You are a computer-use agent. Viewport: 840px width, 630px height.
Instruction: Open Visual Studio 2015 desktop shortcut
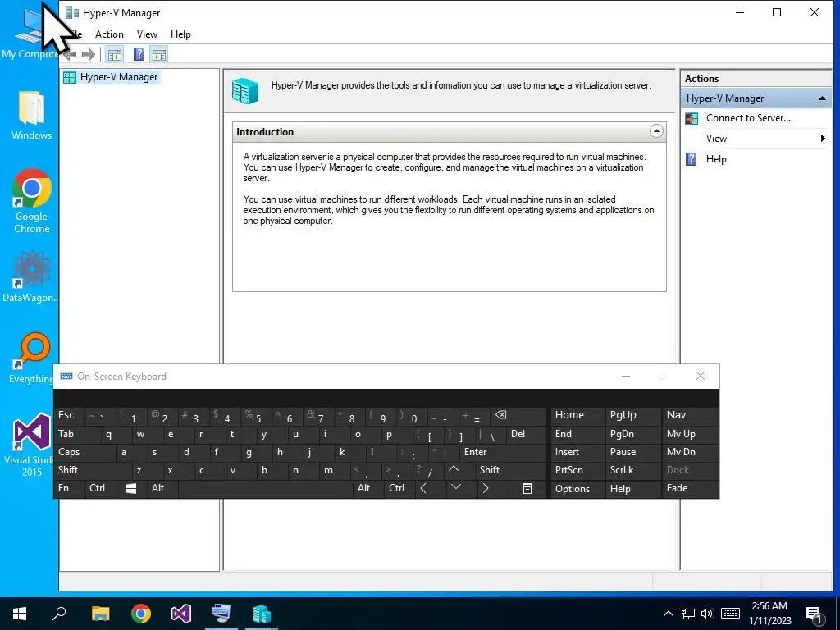pos(31,445)
